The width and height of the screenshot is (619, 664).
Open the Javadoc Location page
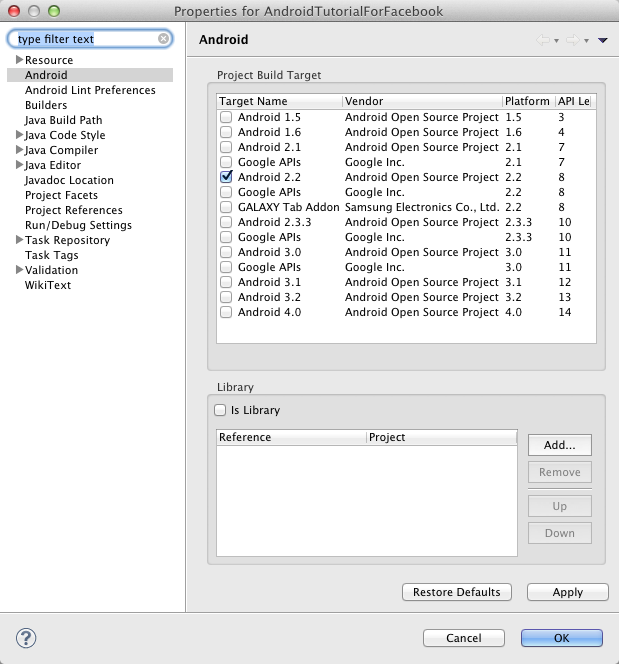coord(69,180)
